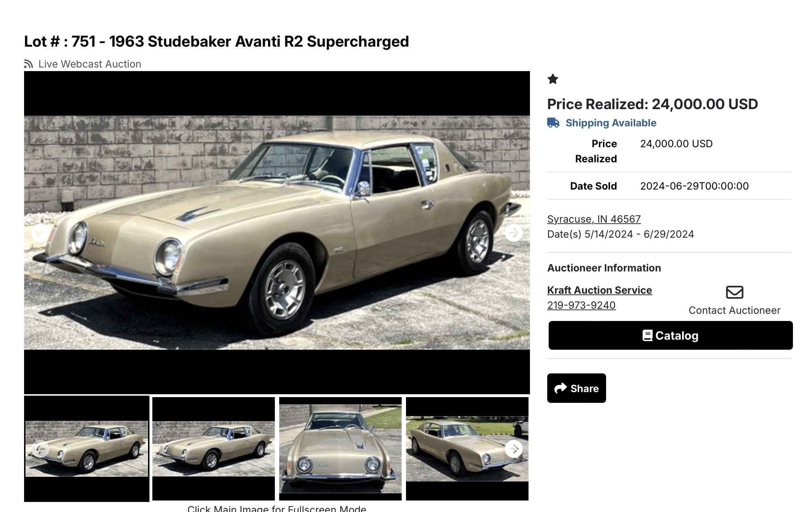Open the Catalog
812x512 pixels.
670,335
